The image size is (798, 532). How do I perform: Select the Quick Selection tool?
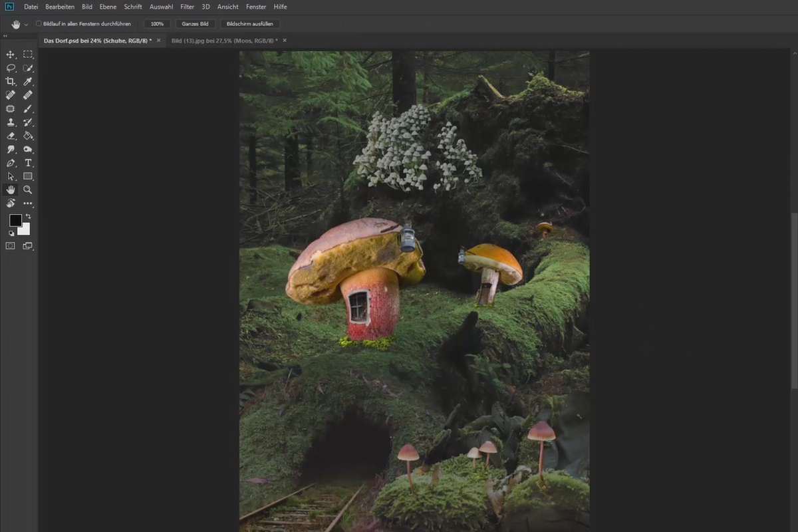[28, 68]
